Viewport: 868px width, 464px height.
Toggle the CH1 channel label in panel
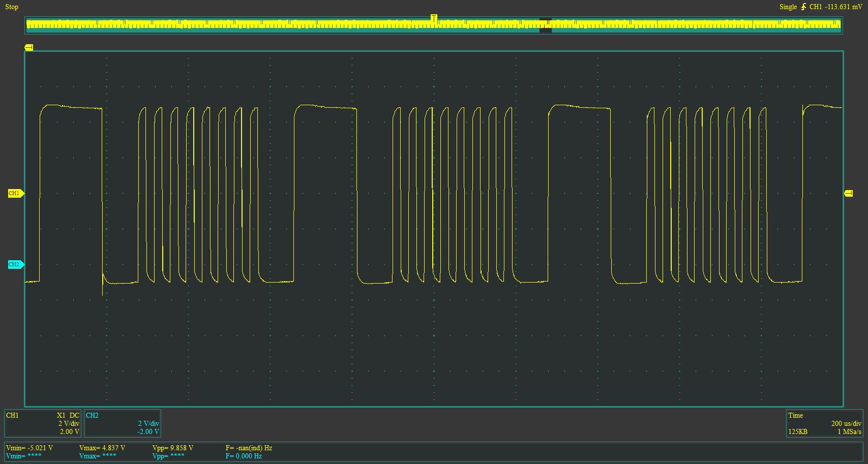tap(13, 415)
